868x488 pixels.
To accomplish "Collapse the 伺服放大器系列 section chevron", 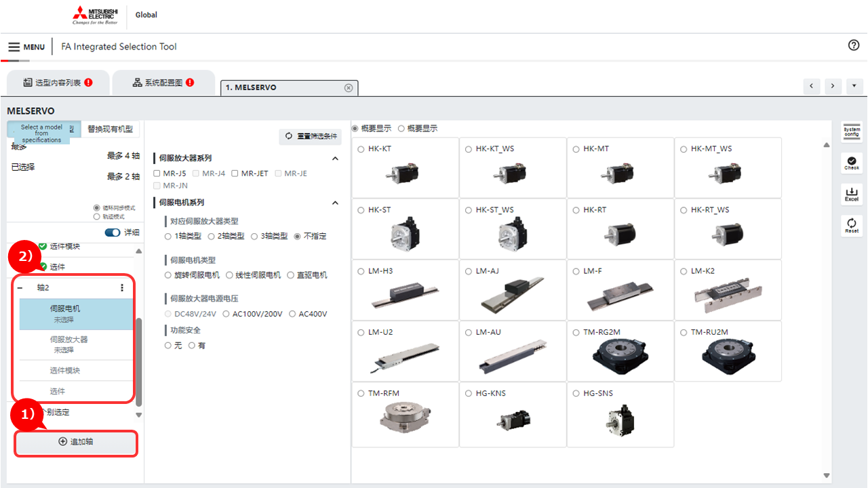I will click(x=335, y=159).
